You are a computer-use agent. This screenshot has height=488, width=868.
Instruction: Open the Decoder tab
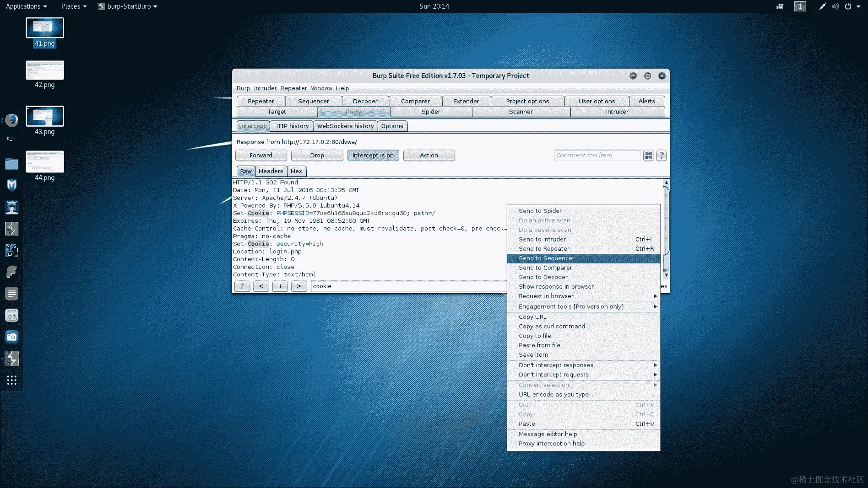[365, 101]
